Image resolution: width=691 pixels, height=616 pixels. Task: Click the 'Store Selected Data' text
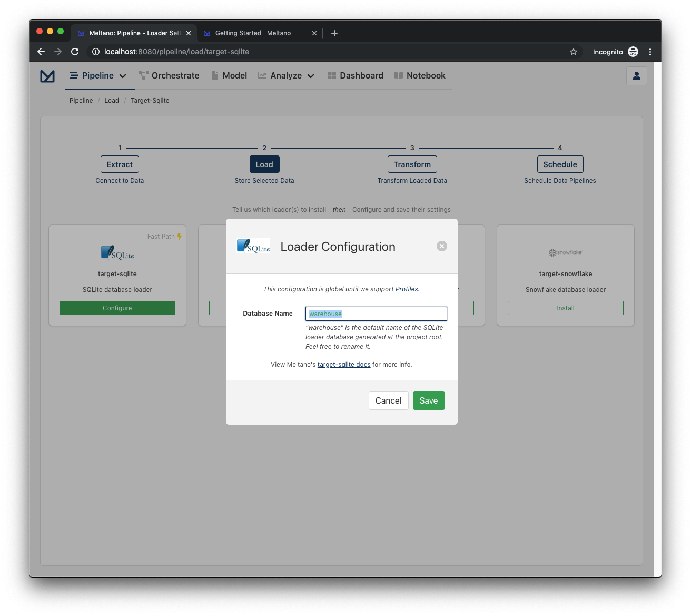[264, 181]
